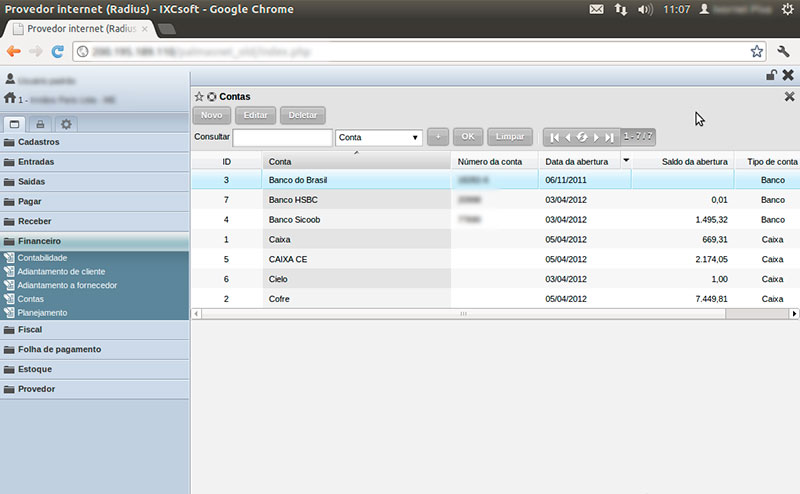
Task: Click the Contabilidade document icon
Action: pyautogui.click(x=9, y=258)
